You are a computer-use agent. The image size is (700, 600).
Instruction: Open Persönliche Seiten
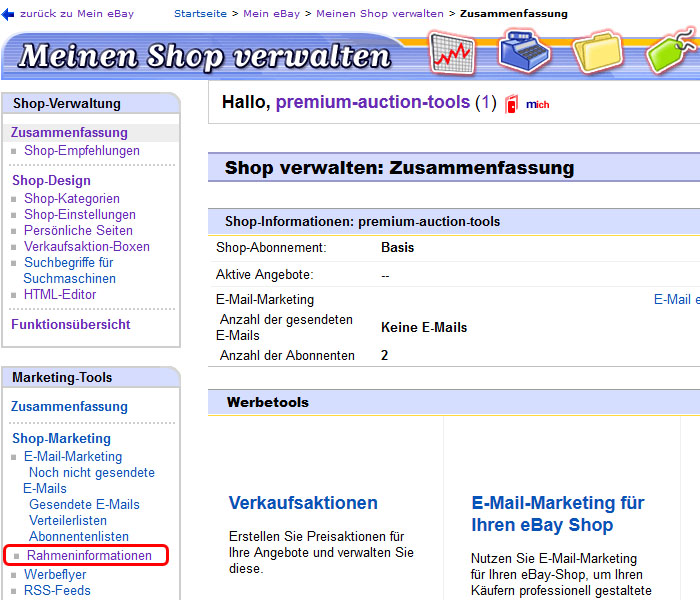(x=78, y=230)
